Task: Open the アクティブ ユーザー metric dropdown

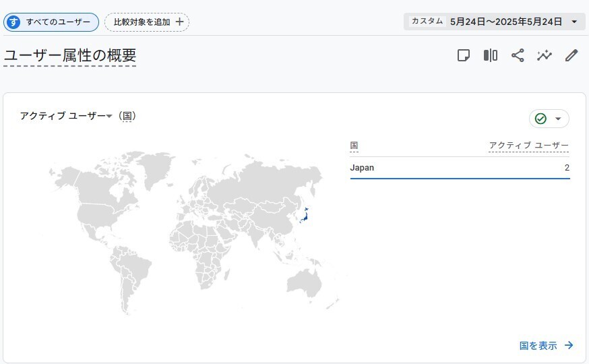Action: point(109,117)
